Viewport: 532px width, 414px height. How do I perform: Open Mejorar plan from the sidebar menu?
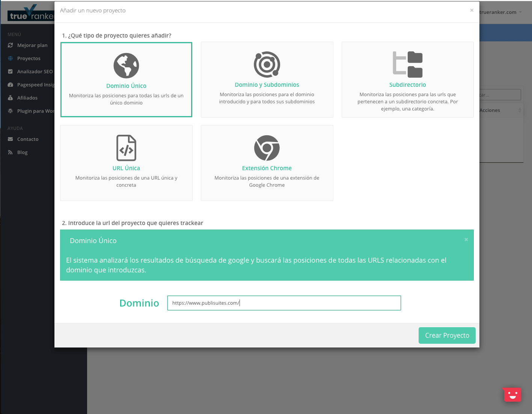click(32, 45)
